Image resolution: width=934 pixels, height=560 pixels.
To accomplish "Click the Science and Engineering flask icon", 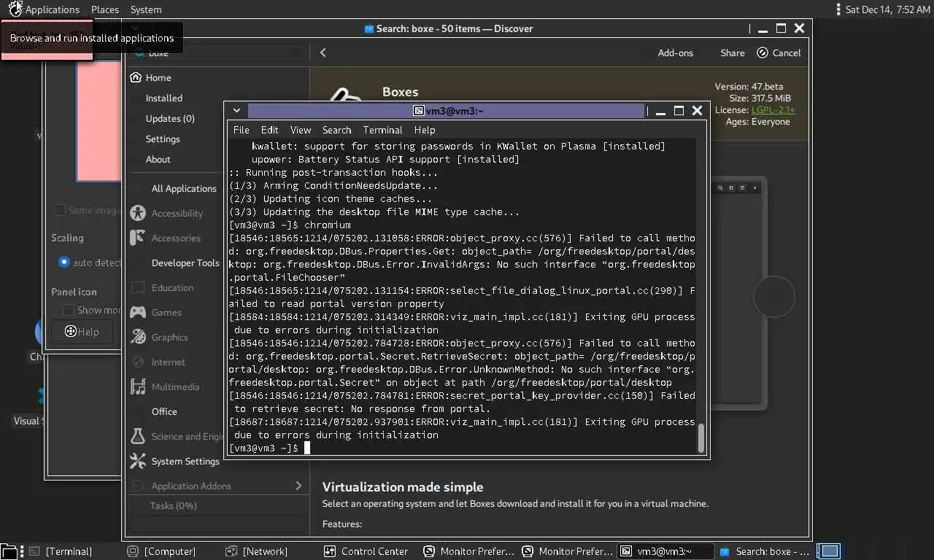I will click(137, 436).
